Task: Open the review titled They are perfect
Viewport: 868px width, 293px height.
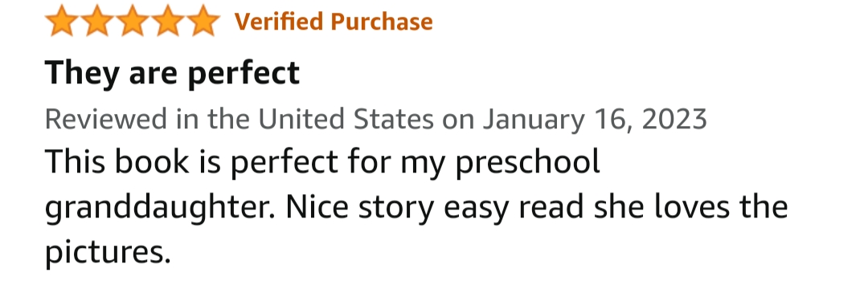Action: pyautogui.click(x=172, y=74)
